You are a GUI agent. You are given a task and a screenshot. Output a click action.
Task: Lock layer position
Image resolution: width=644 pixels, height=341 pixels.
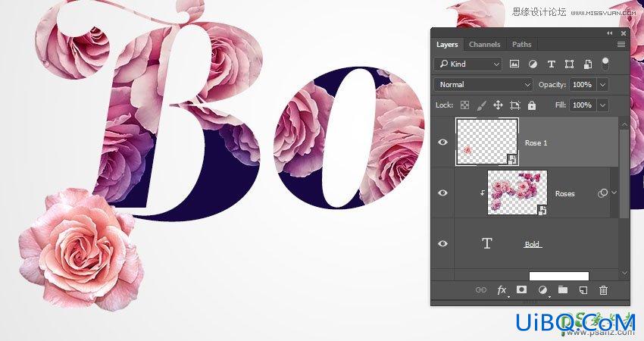tap(498, 105)
